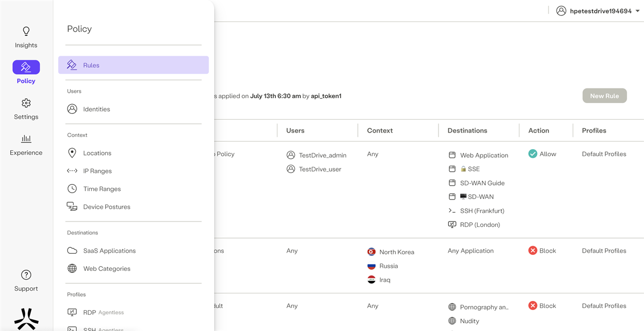Expand the hpetestdrive194694 account dropdown
Viewport: 644px width, 331px height.
(x=637, y=11)
